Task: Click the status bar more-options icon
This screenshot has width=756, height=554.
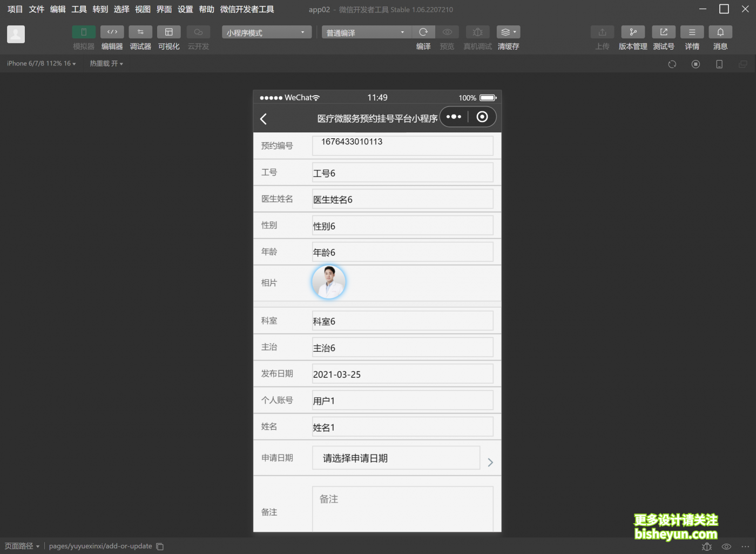Action: 745,546
